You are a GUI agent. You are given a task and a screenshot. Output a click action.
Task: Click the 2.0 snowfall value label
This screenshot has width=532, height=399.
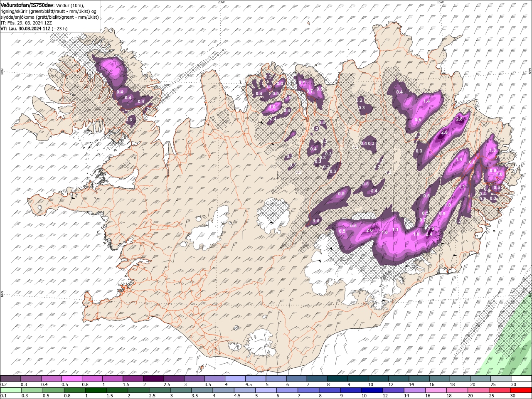tap(369, 231)
